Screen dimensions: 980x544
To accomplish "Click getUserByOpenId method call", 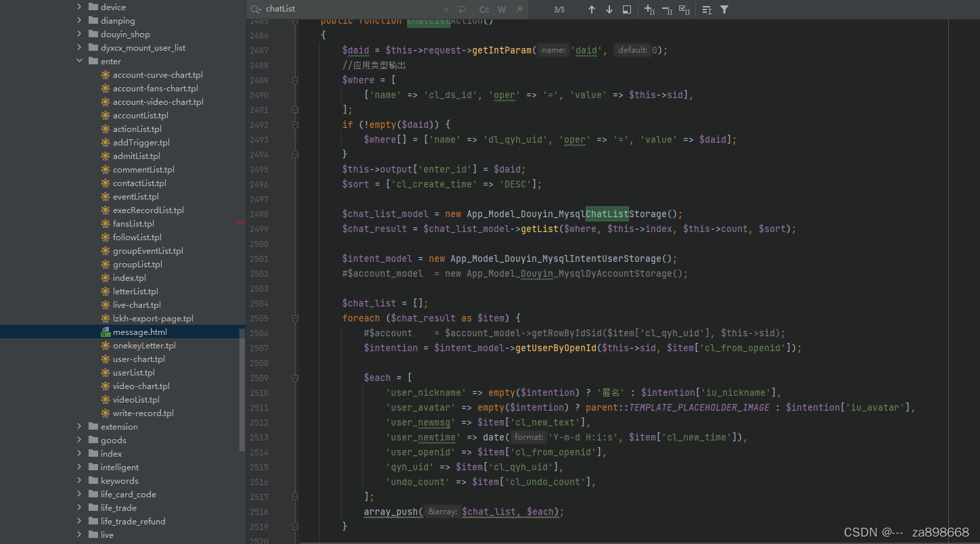I will tap(556, 348).
